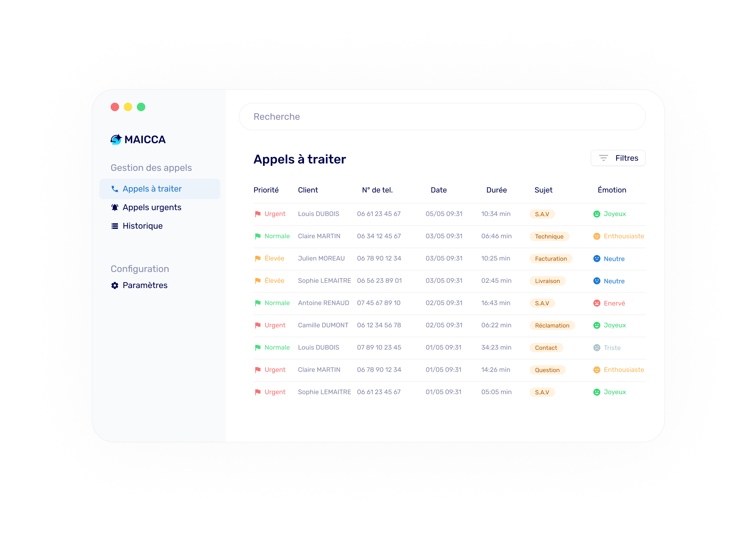Click the red flag on Camille DUMONT row
Image resolution: width=756 pixels, height=536 pixels.
pos(258,325)
